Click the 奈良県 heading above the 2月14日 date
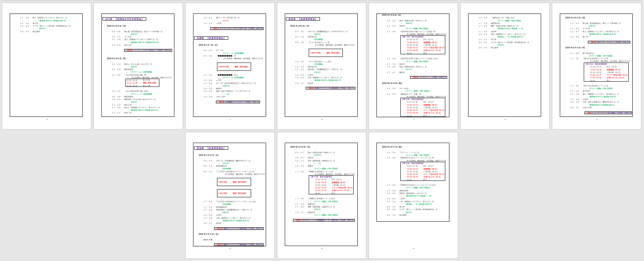644x261 pixels. click(x=211, y=148)
